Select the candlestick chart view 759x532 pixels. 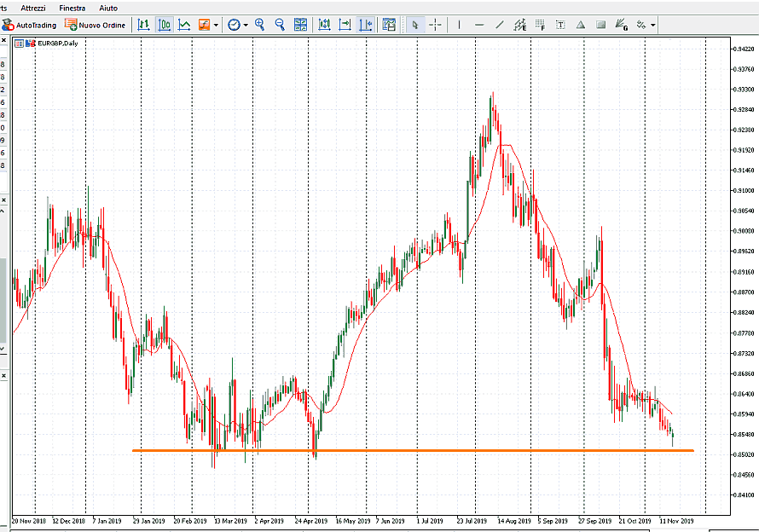coord(165,25)
